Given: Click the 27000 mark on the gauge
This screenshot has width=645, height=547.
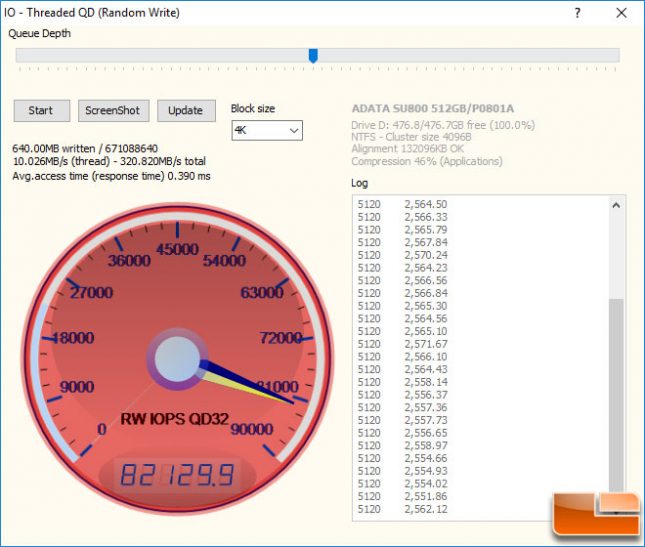Looking at the screenshot, I should tap(91, 293).
